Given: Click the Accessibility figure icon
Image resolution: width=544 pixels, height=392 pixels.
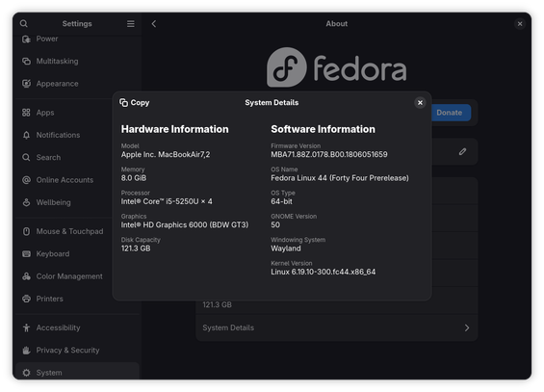Looking at the screenshot, I should (x=26, y=327).
